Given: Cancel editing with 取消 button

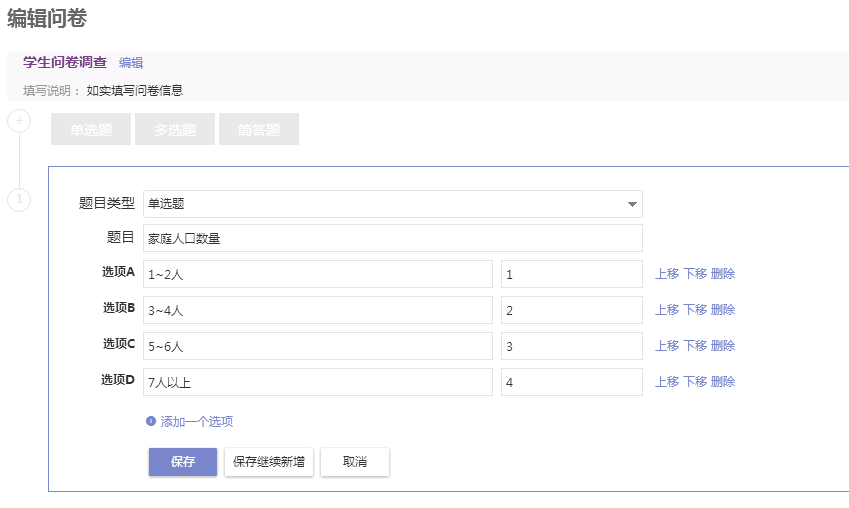Looking at the screenshot, I should pos(355,462).
